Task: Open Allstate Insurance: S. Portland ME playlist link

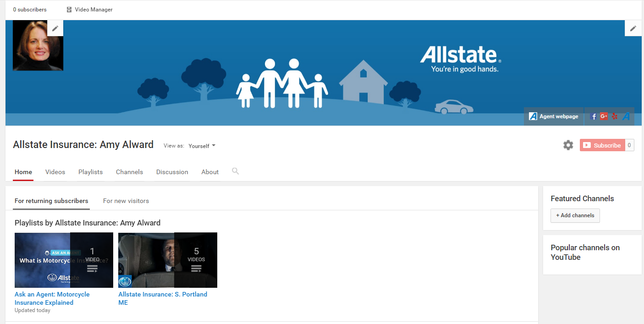Action: (x=163, y=298)
